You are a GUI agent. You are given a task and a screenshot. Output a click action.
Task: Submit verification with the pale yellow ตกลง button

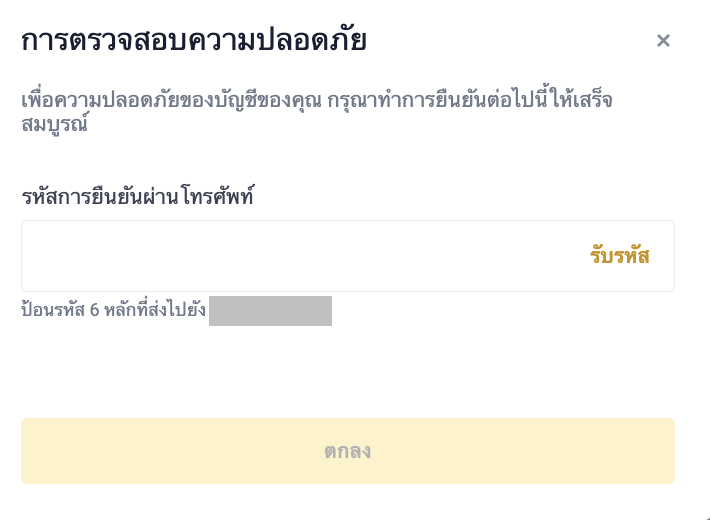tap(348, 451)
